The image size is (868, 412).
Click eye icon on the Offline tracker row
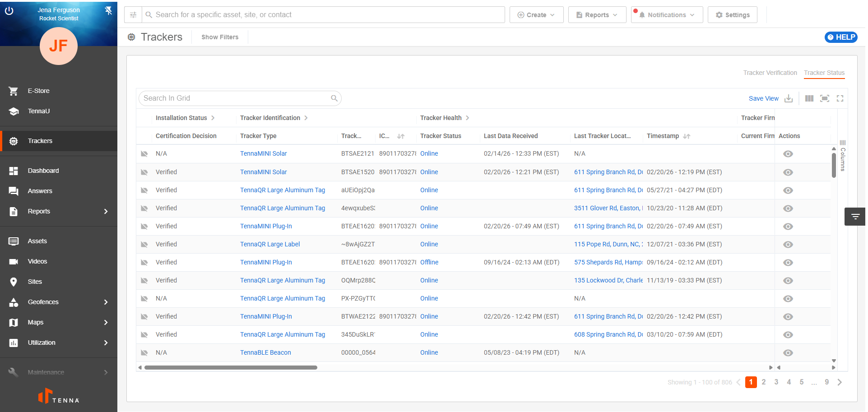788,263
